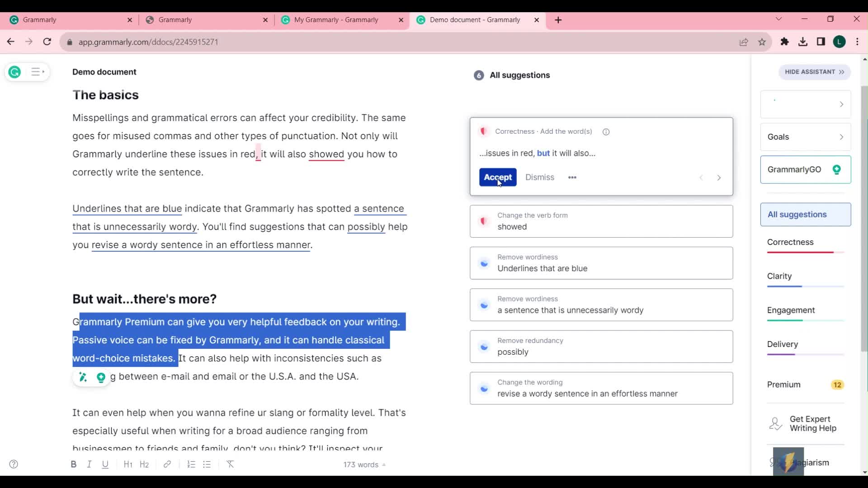Open the browser side panel icon
Screen dimensions: 868x488
[x=821, y=42]
